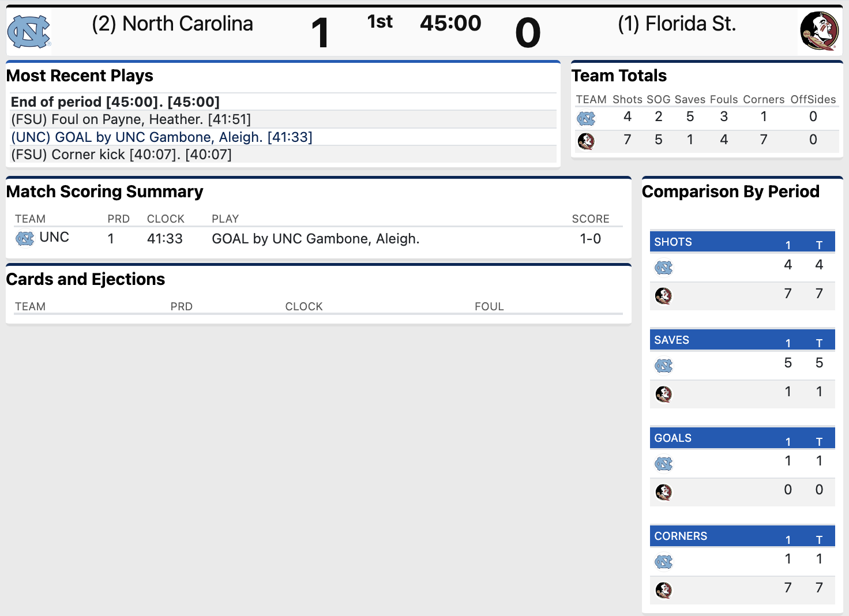
Task: Click the SAVES comparison bar header
Action: (x=671, y=340)
